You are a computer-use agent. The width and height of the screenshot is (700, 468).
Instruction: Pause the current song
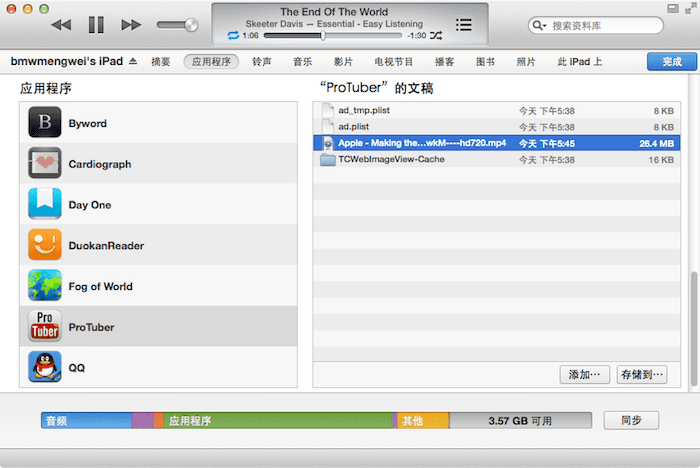click(96, 25)
